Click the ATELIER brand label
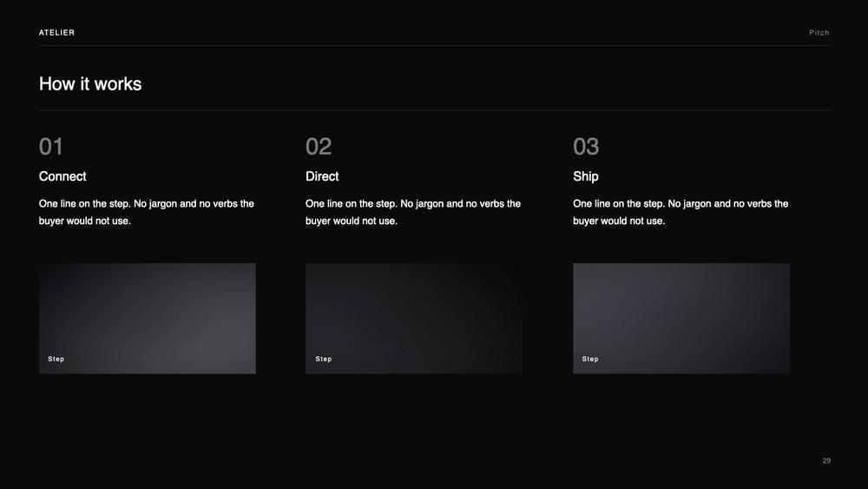 [x=56, y=33]
